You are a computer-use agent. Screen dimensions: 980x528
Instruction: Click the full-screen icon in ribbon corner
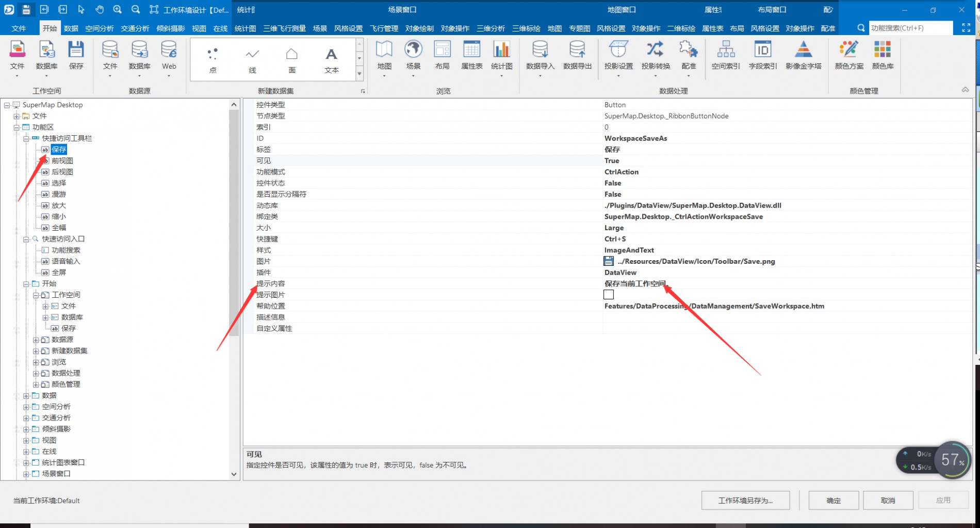point(966,28)
